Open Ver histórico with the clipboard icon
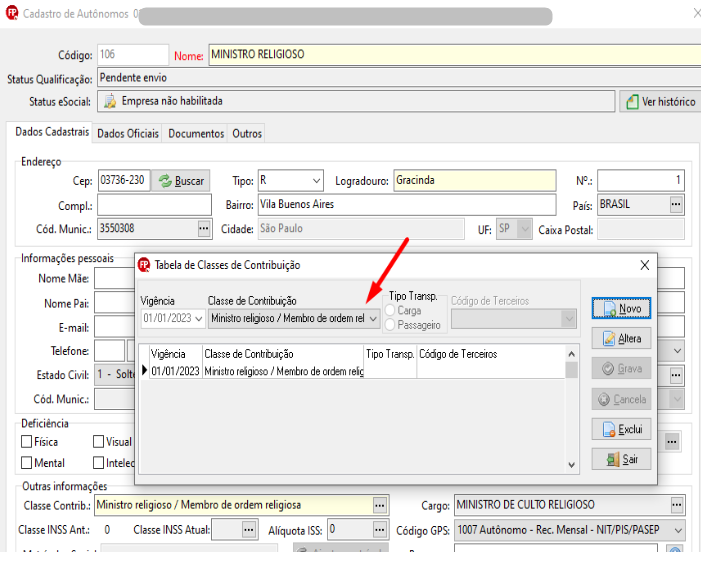702x563 pixels. point(660,102)
